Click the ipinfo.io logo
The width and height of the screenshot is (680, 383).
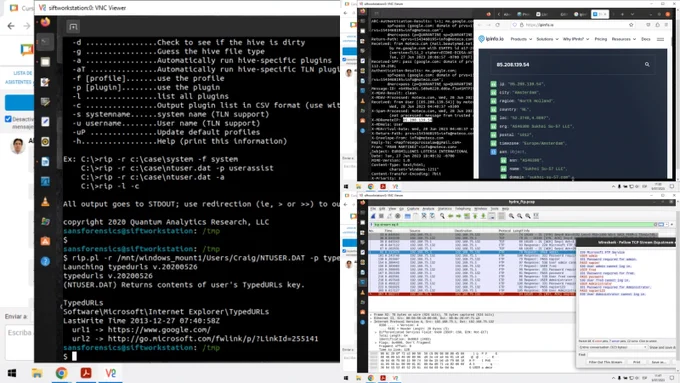coord(491,39)
